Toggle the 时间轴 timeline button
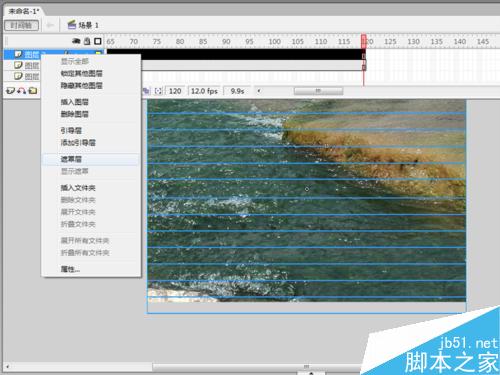This screenshot has width=500, height=375. (x=21, y=25)
